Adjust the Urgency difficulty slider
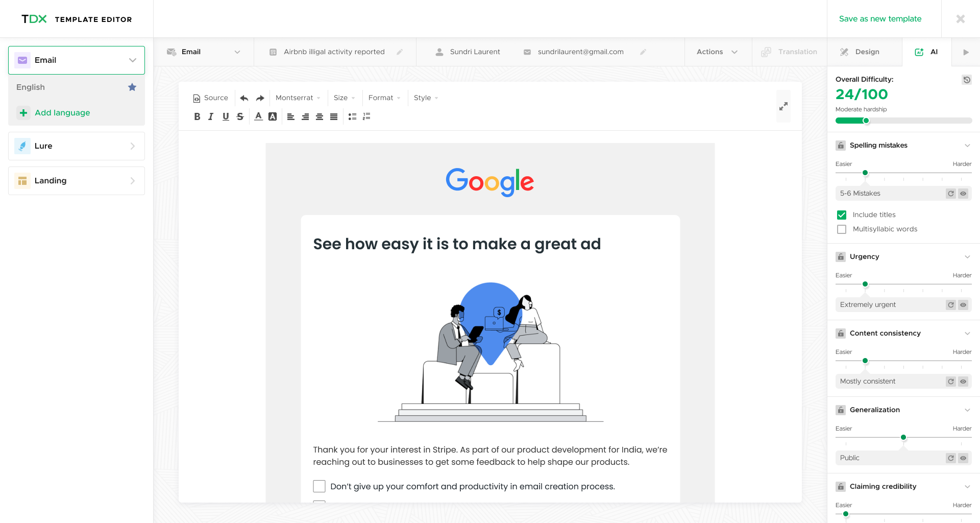This screenshot has height=523, width=980. (865, 284)
